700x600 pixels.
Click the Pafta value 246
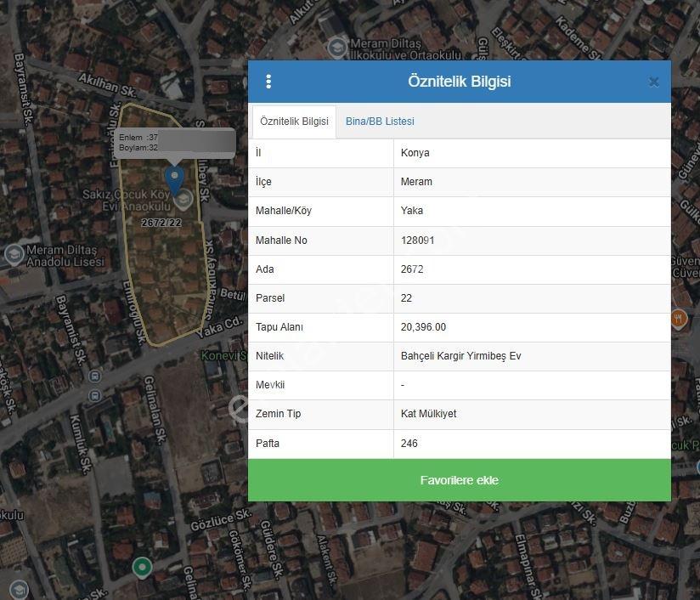(x=409, y=443)
